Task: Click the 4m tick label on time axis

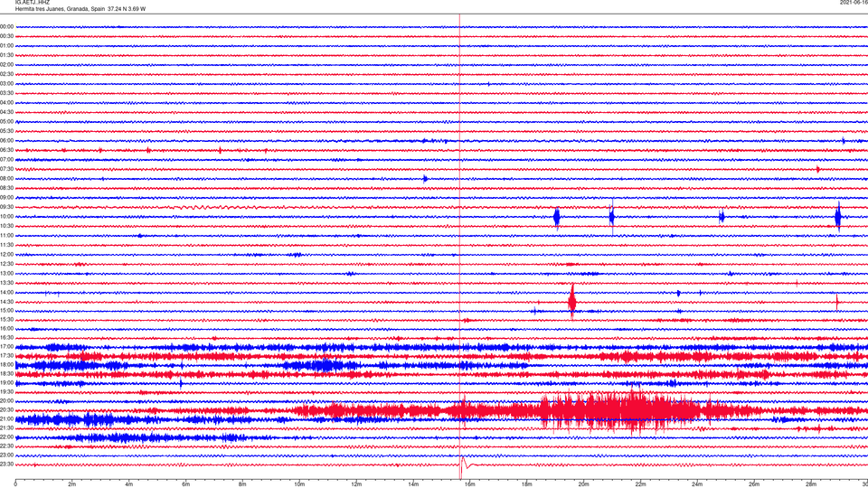Action: (x=129, y=484)
